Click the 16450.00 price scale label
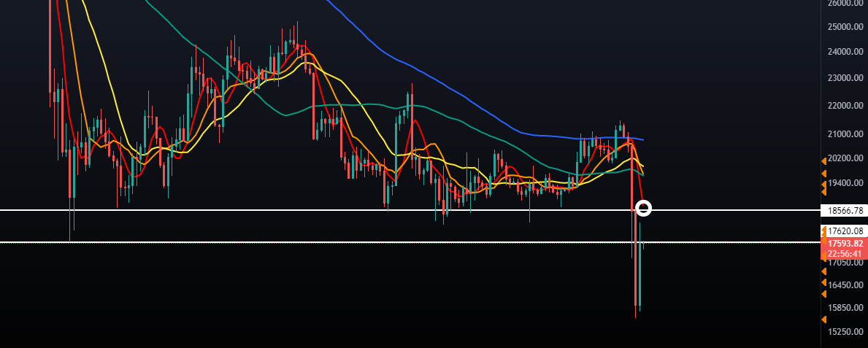Viewport: 868px width, 348px height. [x=845, y=285]
